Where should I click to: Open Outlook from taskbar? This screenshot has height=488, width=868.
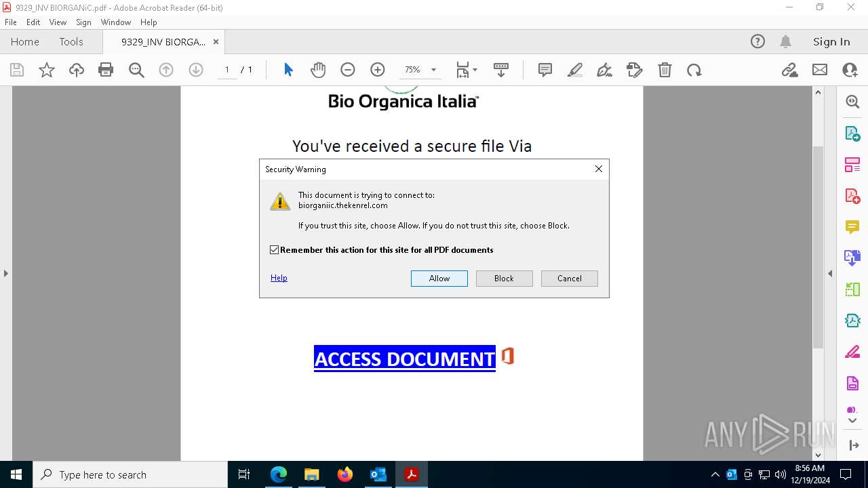click(378, 474)
